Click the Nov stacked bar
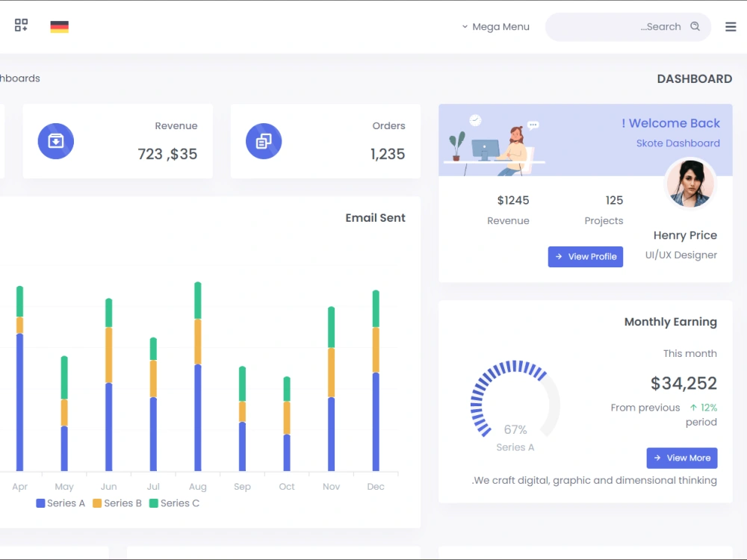Screen dimensions: 747x560 (x=331, y=388)
